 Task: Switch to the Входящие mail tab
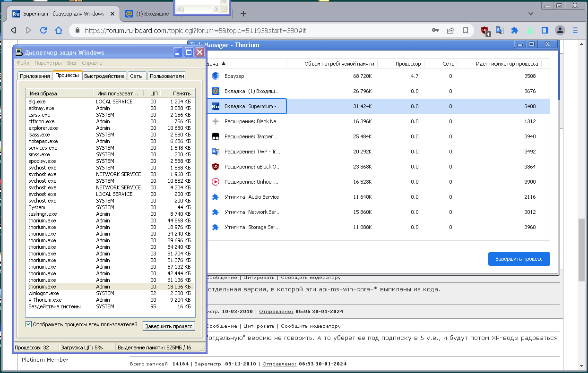(152, 14)
